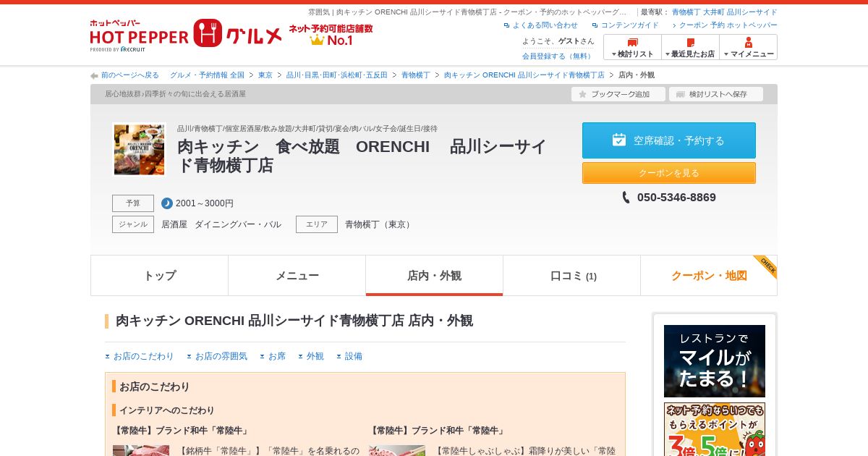Click 青物横丁 nearest station link
The image size is (868, 456).
(x=686, y=12)
